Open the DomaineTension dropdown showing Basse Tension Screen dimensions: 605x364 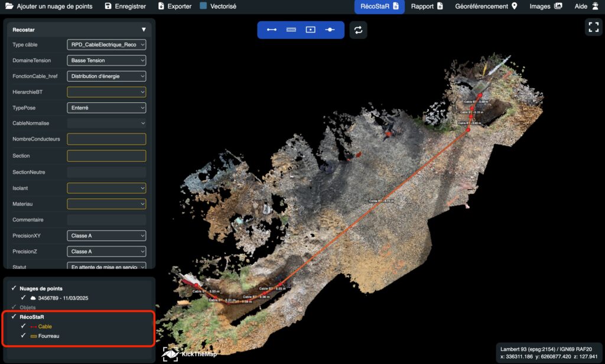106,61
